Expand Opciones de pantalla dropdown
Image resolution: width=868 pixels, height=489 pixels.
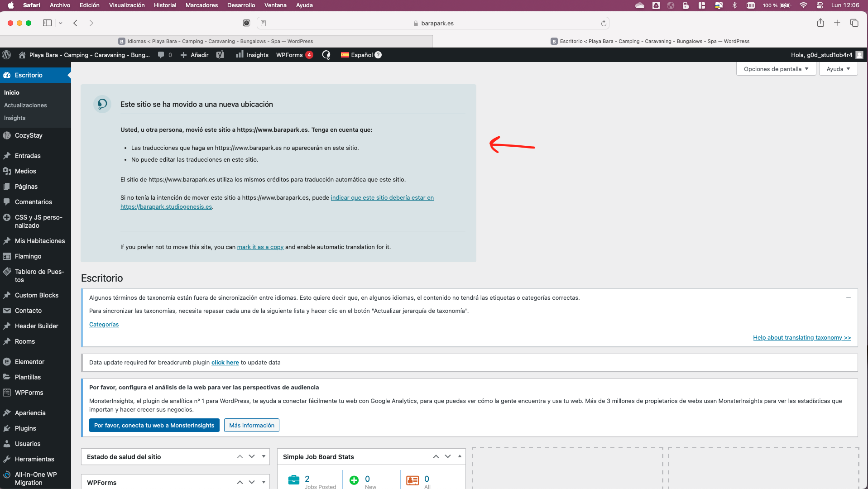(776, 69)
